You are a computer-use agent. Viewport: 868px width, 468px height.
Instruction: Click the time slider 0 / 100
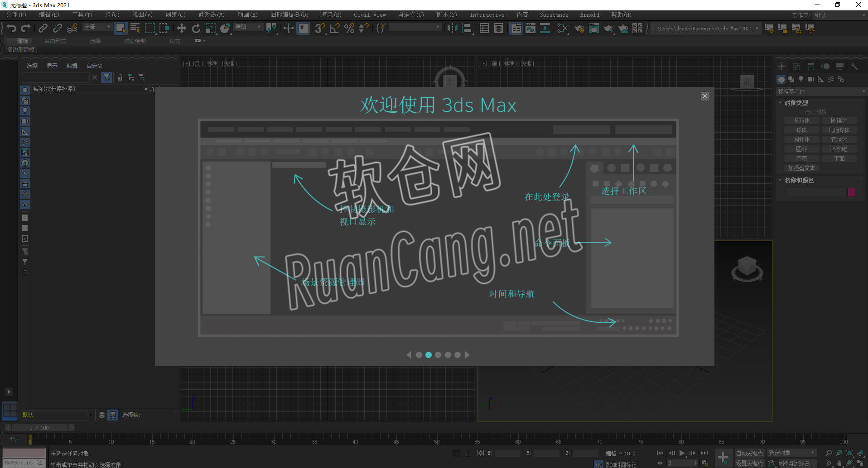(39, 428)
